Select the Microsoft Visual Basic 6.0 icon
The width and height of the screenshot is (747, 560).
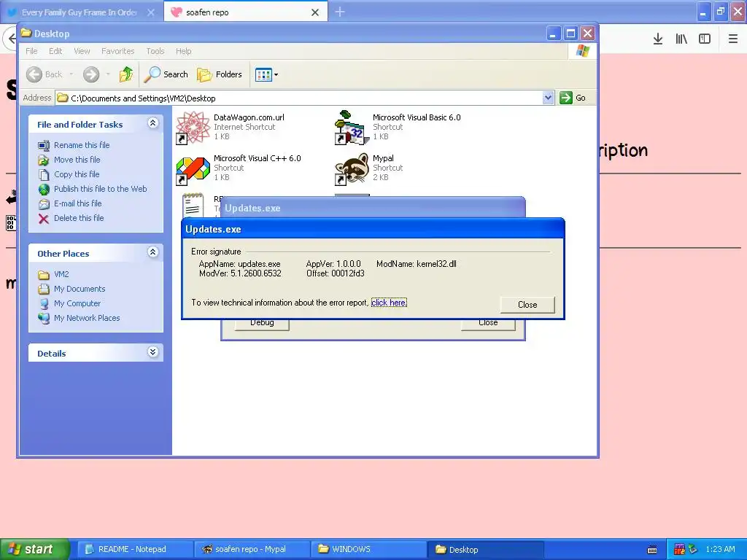pos(352,128)
